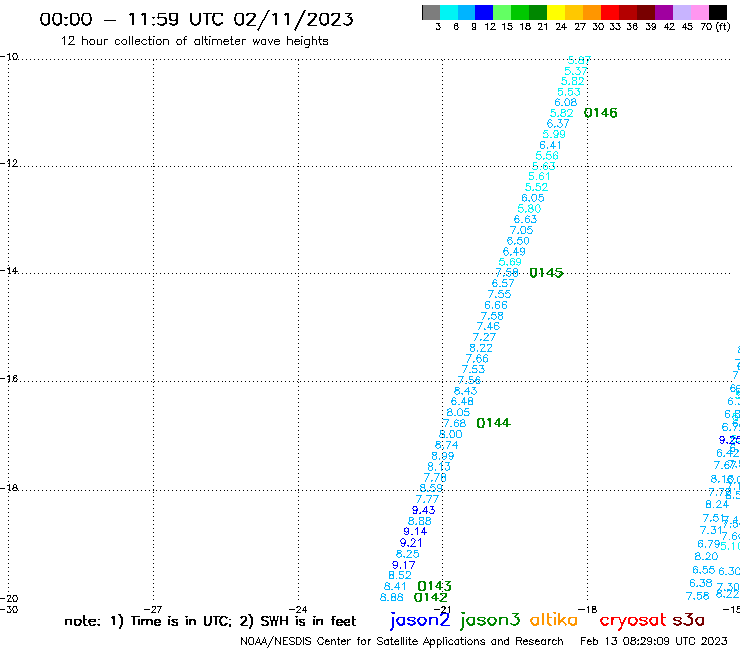Click the 5.87 wave height value

tap(579, 60)
